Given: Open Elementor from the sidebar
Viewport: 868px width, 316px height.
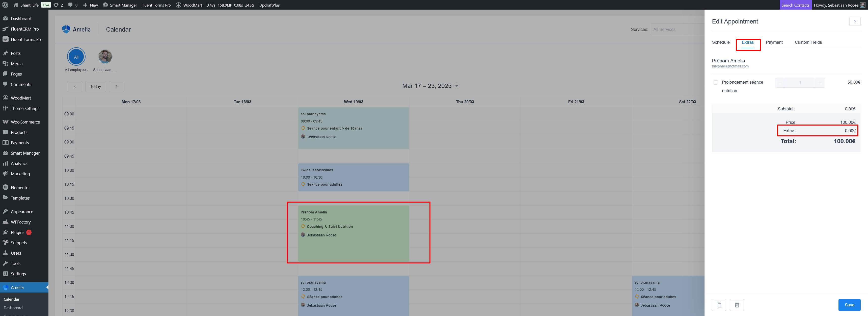Looking at the screenshot, I should click(5, 187).
